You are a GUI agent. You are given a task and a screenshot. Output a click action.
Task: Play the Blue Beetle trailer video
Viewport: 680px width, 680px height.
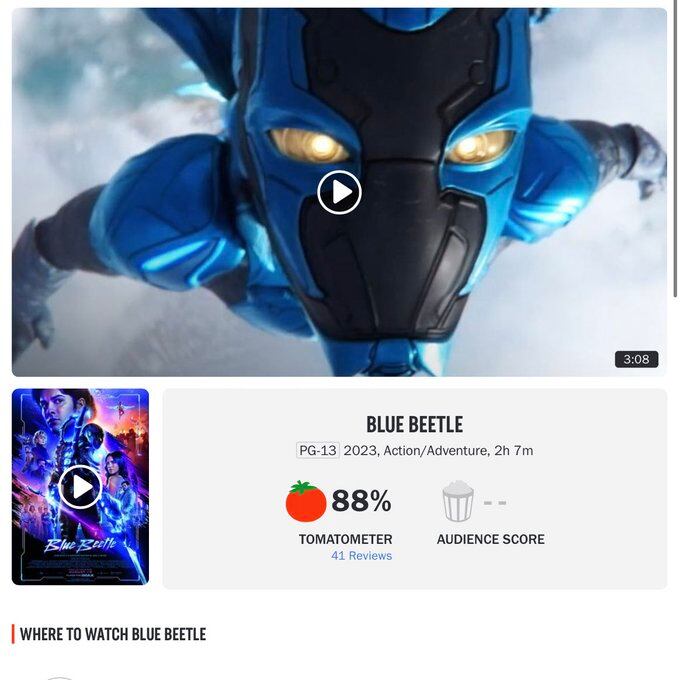coord(339,192)
